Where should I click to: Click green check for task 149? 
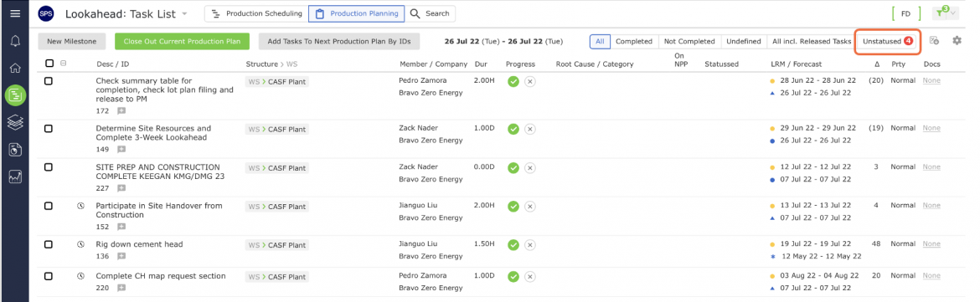click(x=513, y=129)
